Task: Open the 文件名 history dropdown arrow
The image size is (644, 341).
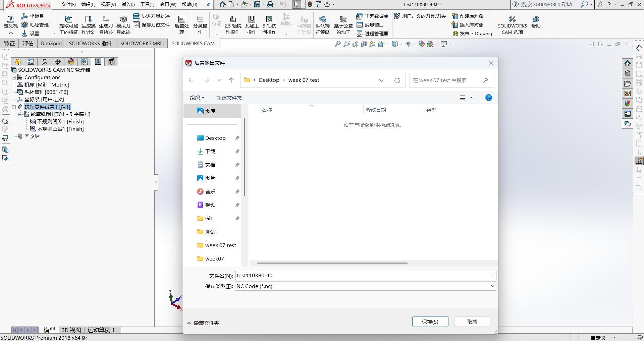Action: [x=492, y=276]
